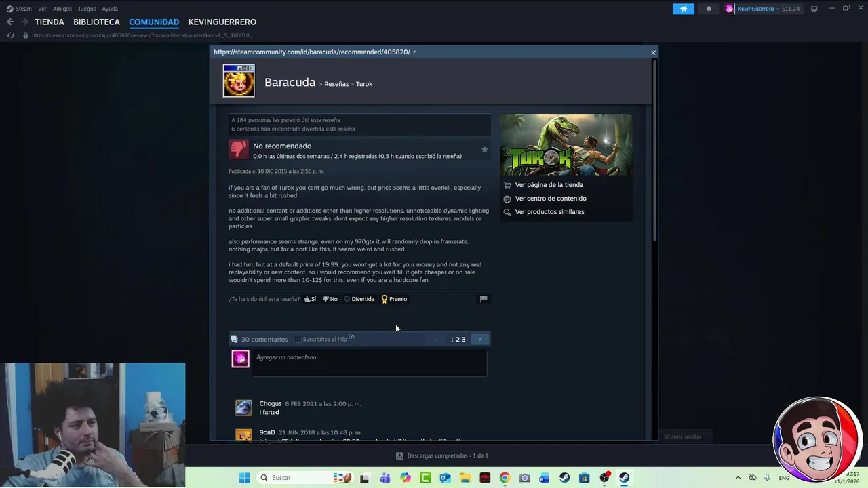This screenshot has width=868, height=488.
Task: Click the Volver arriba button
Action: coord(683,437)
